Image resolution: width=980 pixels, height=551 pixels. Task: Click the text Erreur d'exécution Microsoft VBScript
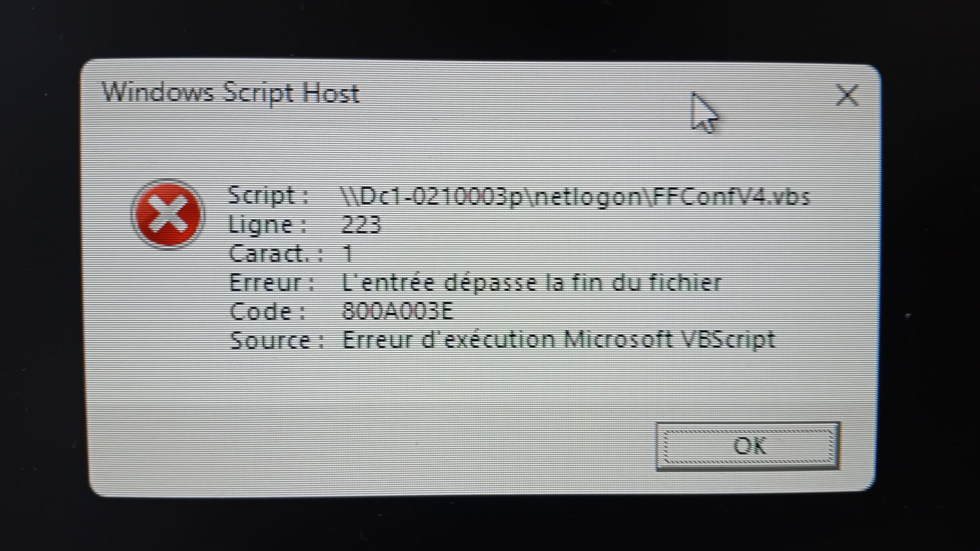pyautogui.click(x=559, y=340)
